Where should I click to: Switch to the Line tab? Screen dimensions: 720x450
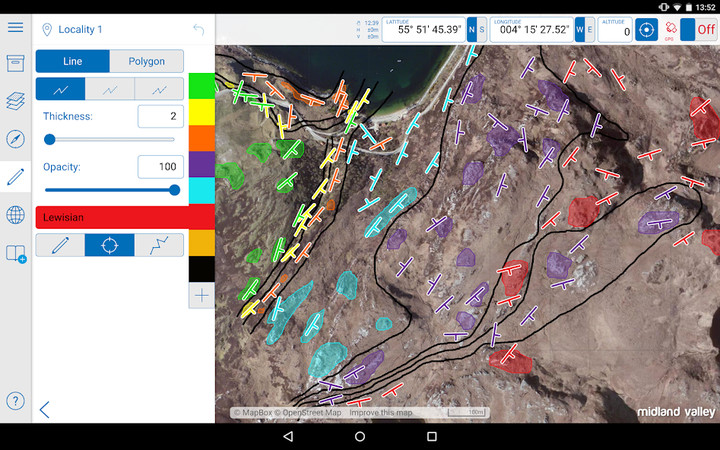[72, 61]
